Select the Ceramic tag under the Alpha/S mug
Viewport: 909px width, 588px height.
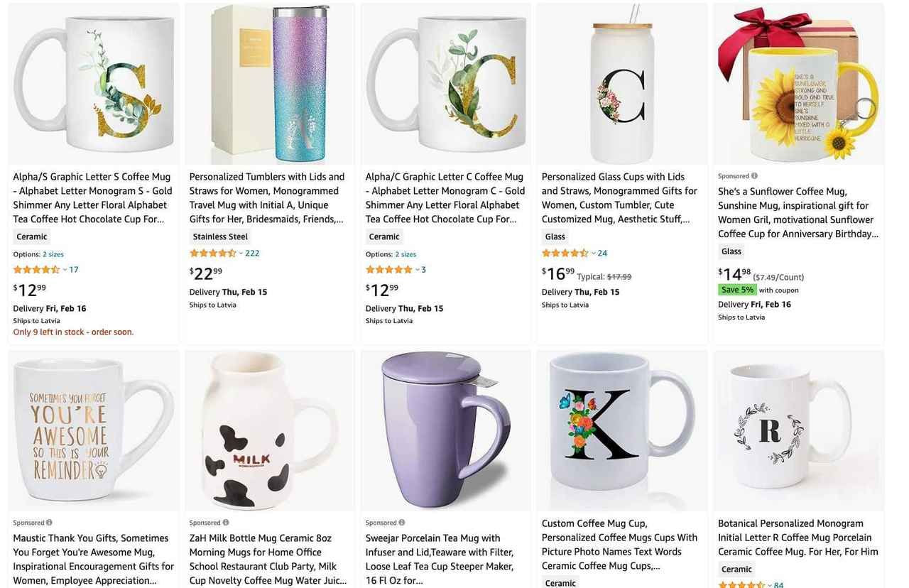pos(31,236)
